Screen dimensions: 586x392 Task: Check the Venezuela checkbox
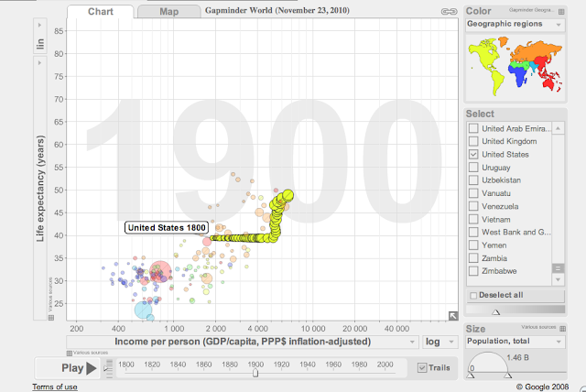point(473,206)
